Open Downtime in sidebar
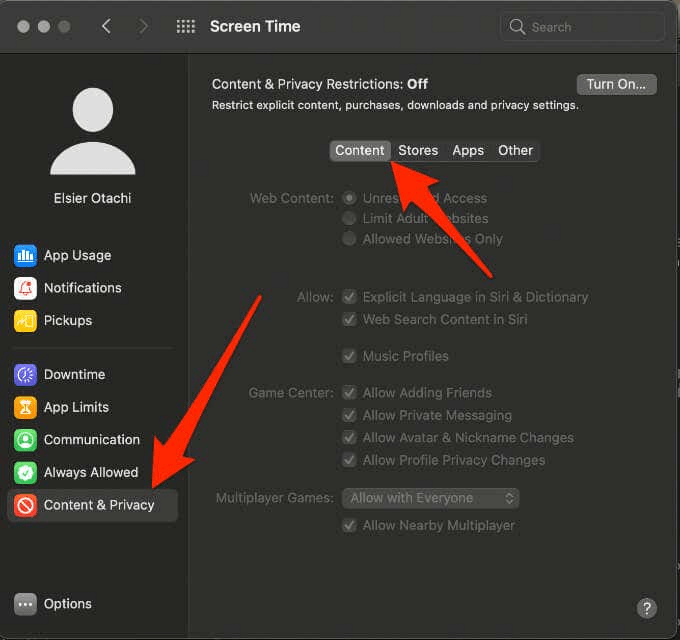This screenshot has height=640, width=680. pyautogui.click(x=75, y=375)
